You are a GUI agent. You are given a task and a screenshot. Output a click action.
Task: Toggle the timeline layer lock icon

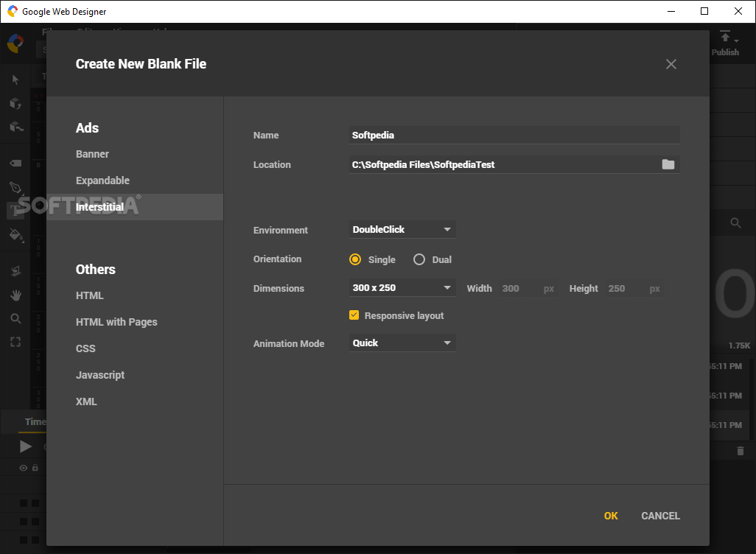(x=35, y=468)
